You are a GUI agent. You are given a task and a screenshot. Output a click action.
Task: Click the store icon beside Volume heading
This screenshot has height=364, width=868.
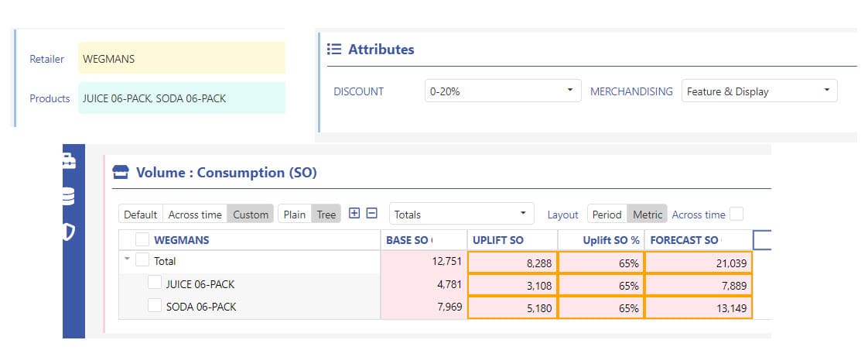click(121, 172)
